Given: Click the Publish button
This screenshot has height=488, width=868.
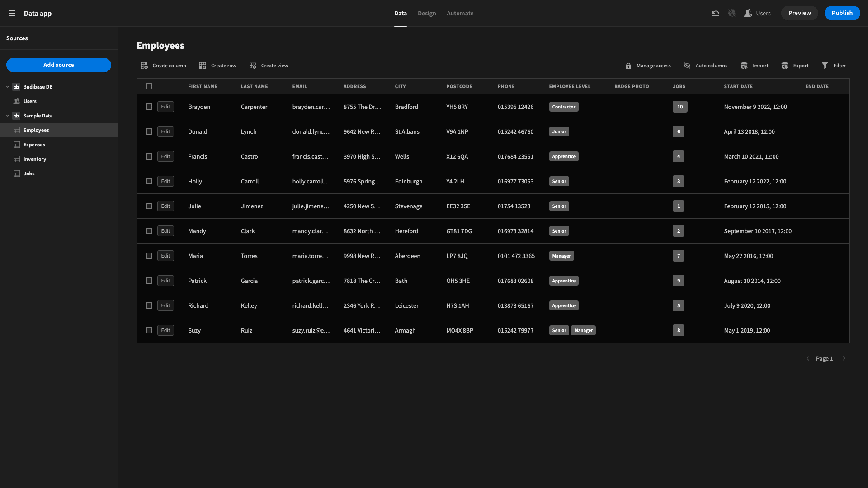Looking at the screenshot, I should tap(842, 13).
